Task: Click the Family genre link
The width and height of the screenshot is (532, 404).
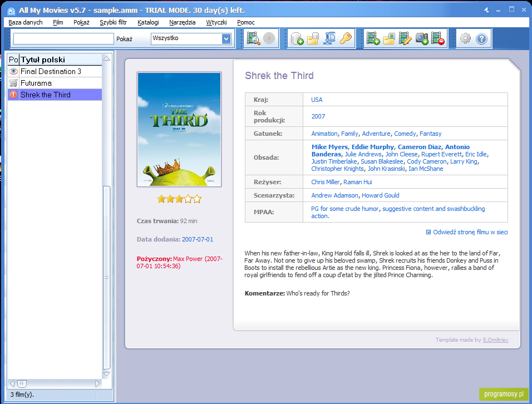Action: tap(350, 134)
